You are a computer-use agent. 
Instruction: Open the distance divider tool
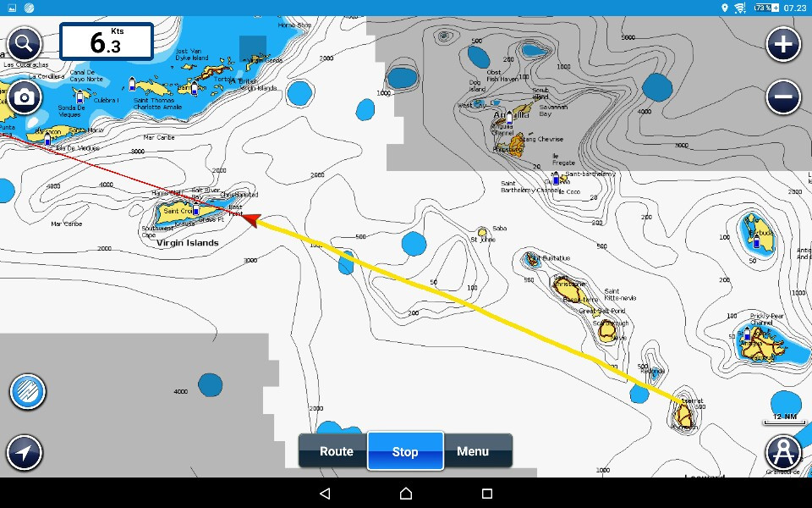[x=783, y=452]
